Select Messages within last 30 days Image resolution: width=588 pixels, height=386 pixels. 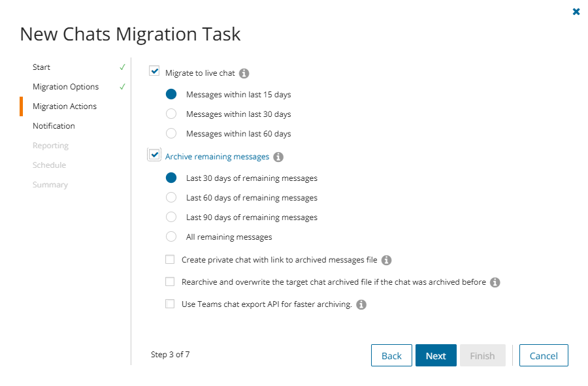tap(171, 114)
